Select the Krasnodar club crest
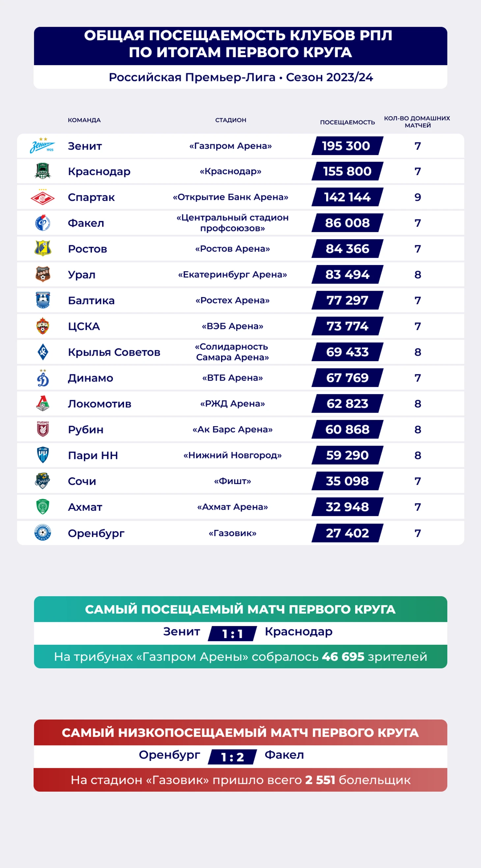The width and height of the screenshot is (481, 868). pos(42,171)
